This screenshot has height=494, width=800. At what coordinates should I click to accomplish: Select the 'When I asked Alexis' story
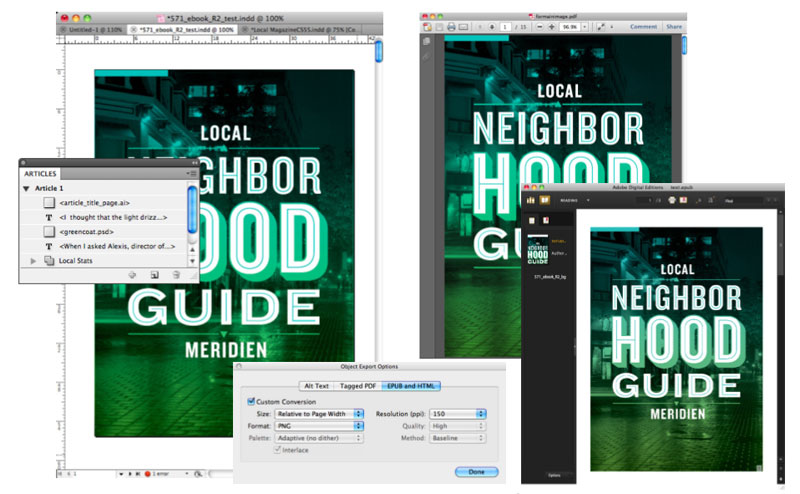pyautogui.click(x=117, y=246)
